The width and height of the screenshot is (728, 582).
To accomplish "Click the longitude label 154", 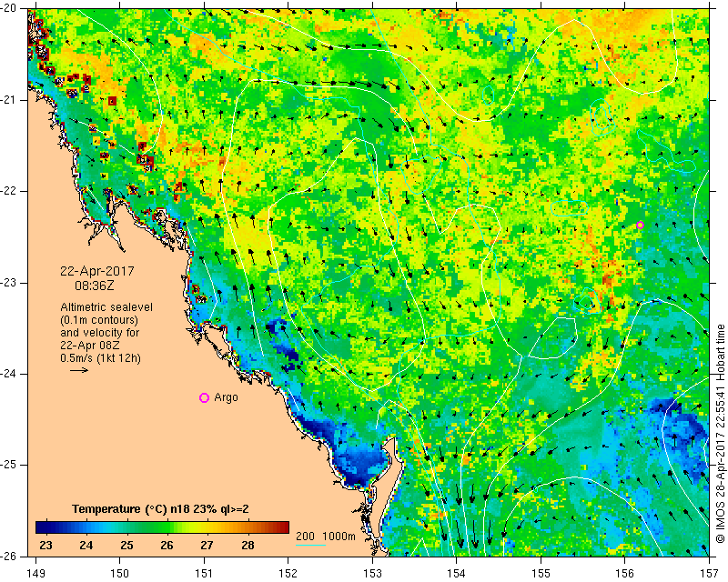I will (457, 574).
